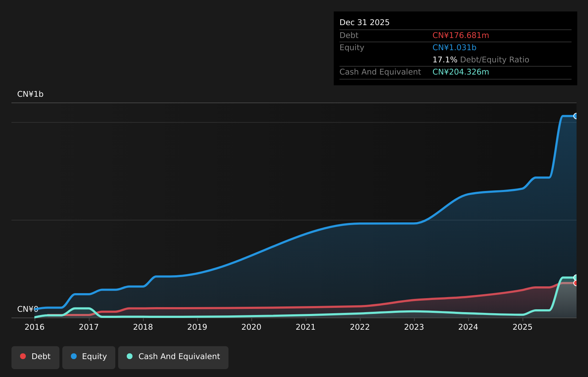The image size is (588, 377).
Task: Click the 2017 x-axis label
Action: 89,327
